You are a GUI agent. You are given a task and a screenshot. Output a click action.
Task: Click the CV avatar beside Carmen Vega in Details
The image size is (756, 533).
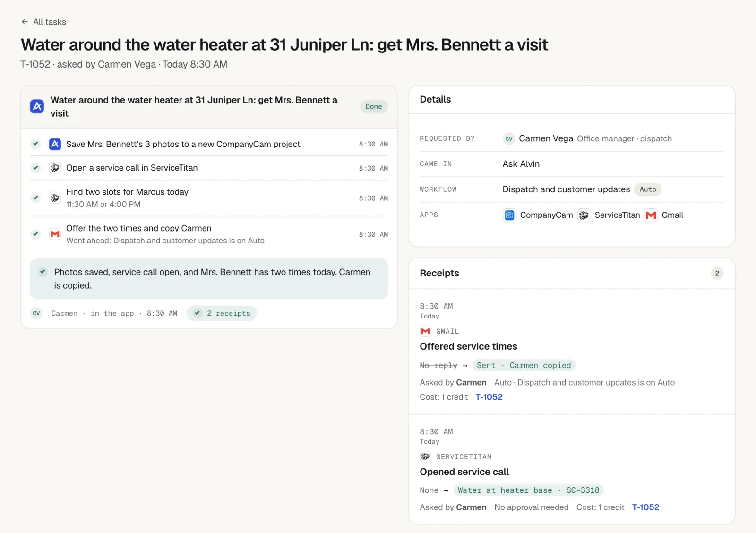pos(509,138)
